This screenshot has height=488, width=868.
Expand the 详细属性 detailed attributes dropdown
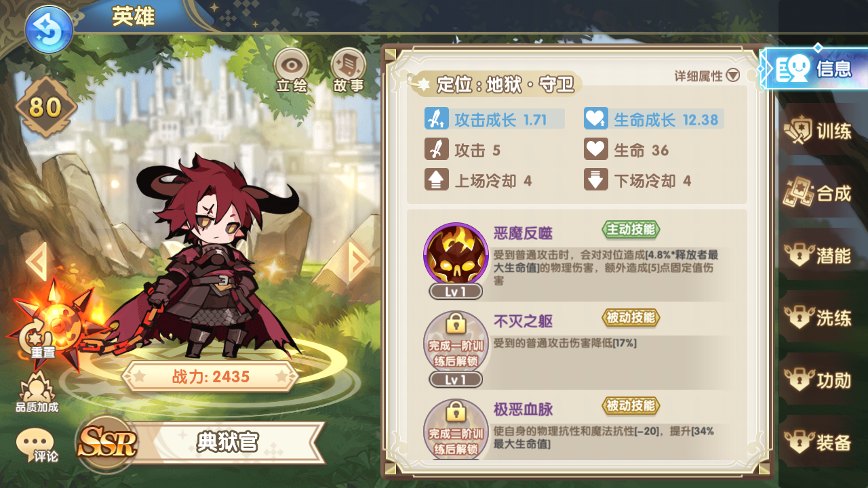707,76
